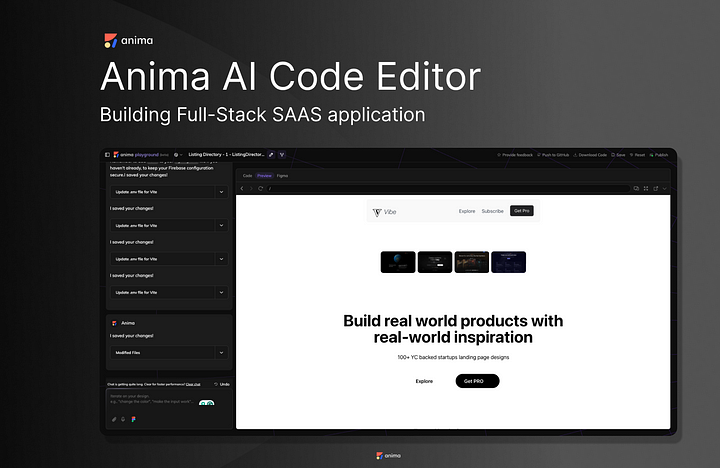Click the paperclip attach icon in the chat box

[114, 419]
